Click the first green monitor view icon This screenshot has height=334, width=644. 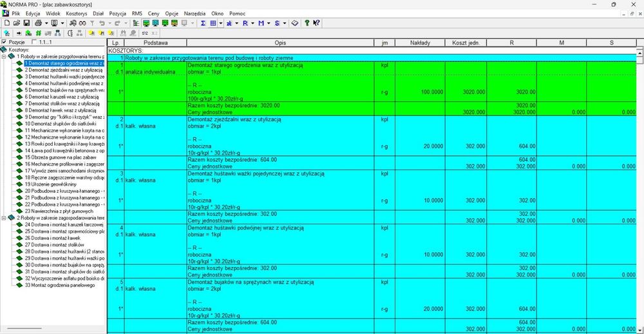point(146,23)
